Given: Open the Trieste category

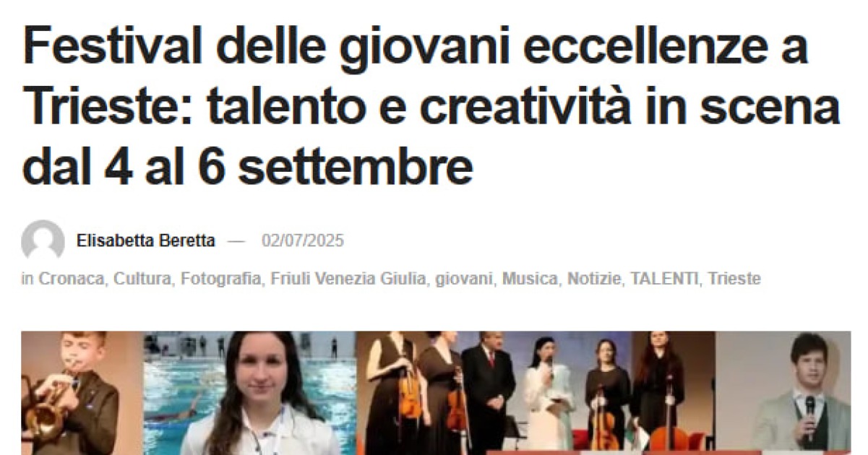Looking at the screenshot, I should click(734, 279).
